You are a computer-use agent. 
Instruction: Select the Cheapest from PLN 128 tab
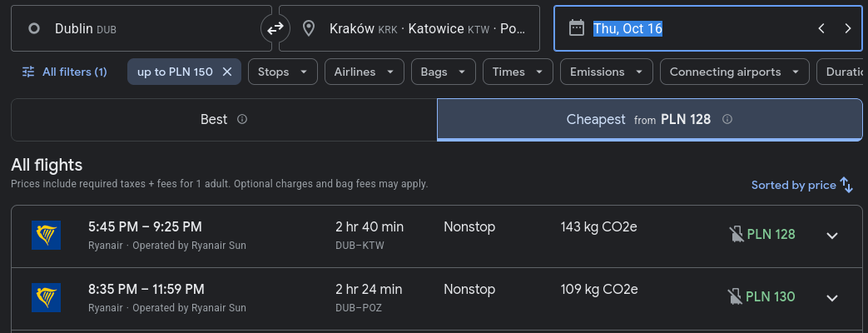650,120
